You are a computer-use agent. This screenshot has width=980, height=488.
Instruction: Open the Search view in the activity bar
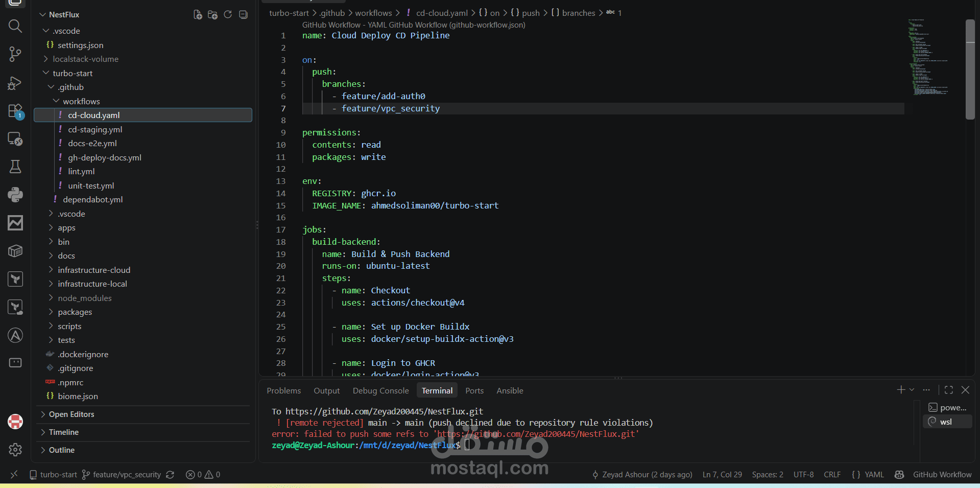tap(15, 26)
